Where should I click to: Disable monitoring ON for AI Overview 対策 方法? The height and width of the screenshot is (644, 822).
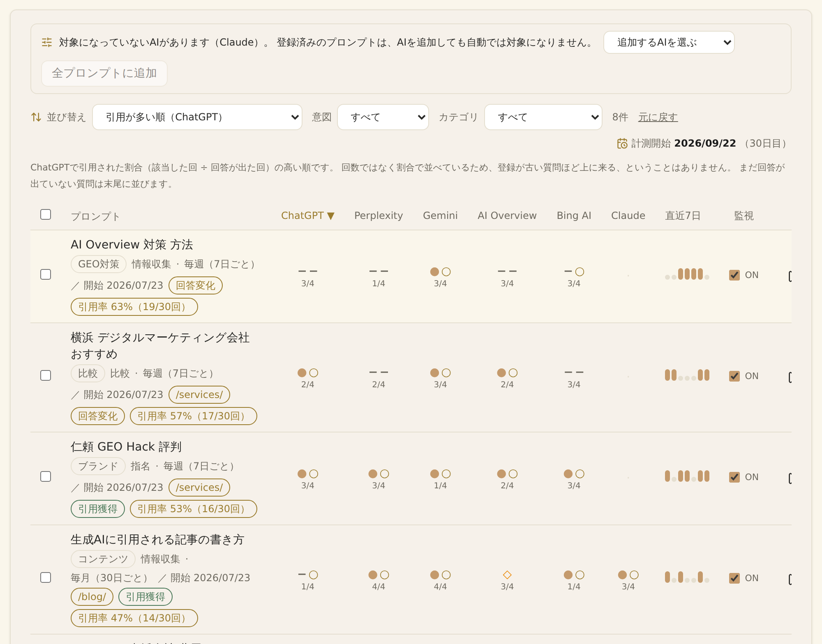734,275
